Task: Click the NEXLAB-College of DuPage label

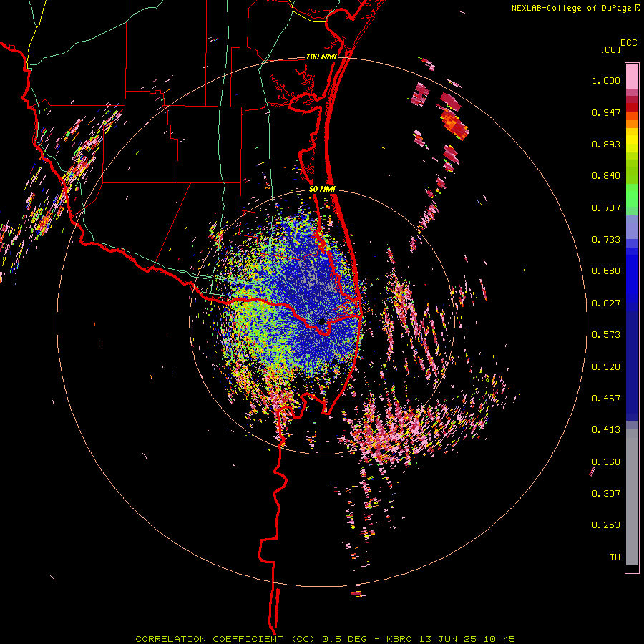Action: (571, 8)
